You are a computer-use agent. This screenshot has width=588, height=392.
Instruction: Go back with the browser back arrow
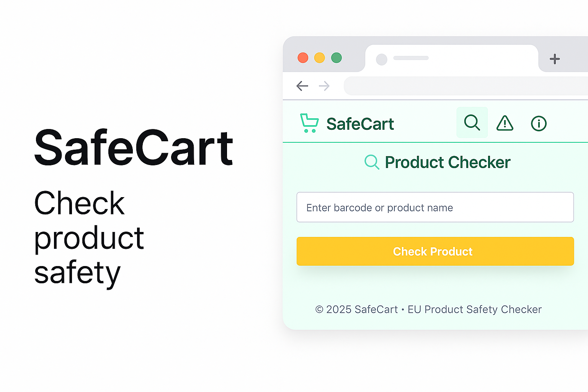click(x=302, y=86)
